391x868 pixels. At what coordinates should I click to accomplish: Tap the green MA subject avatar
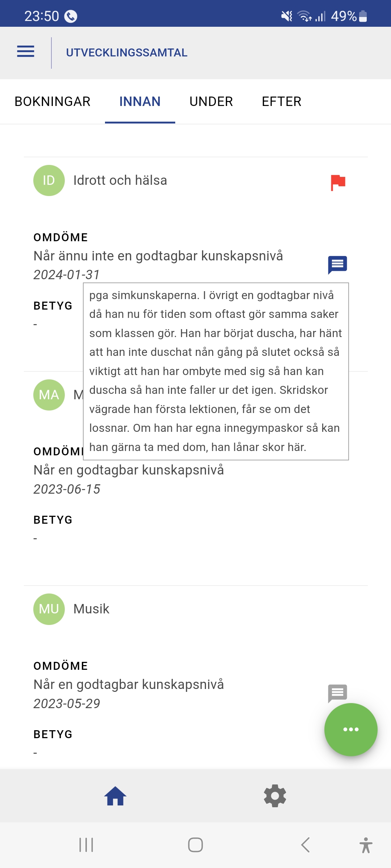point(49,395)
